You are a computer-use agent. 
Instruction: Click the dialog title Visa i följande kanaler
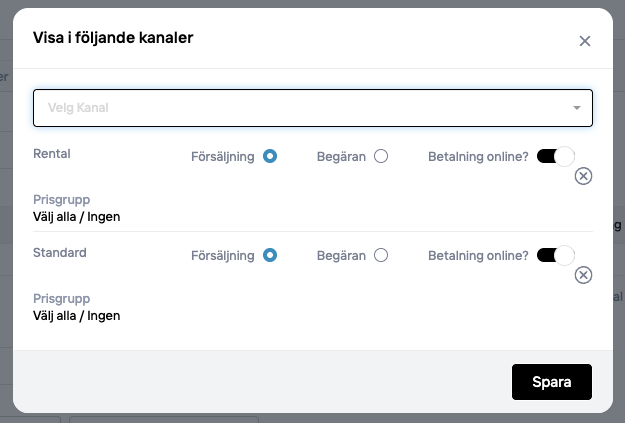(x=113, y=38)
